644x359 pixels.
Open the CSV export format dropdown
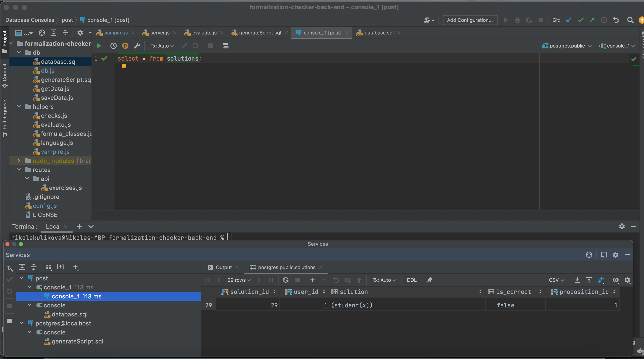pyautogui.click(x=556, y=280)
